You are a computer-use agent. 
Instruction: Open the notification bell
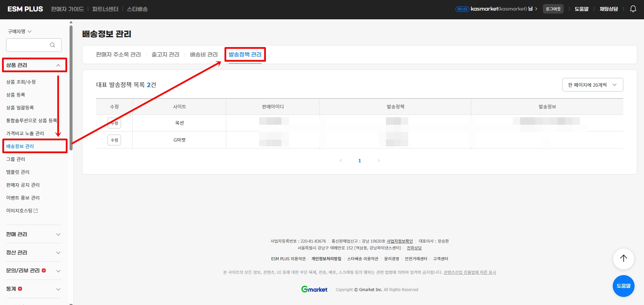(633, 9)
